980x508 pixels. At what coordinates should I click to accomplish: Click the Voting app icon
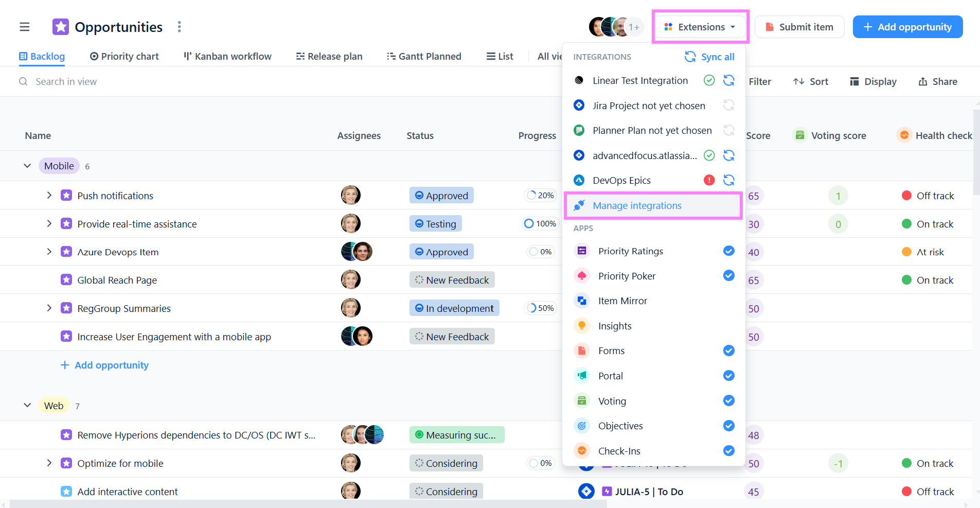582,400
